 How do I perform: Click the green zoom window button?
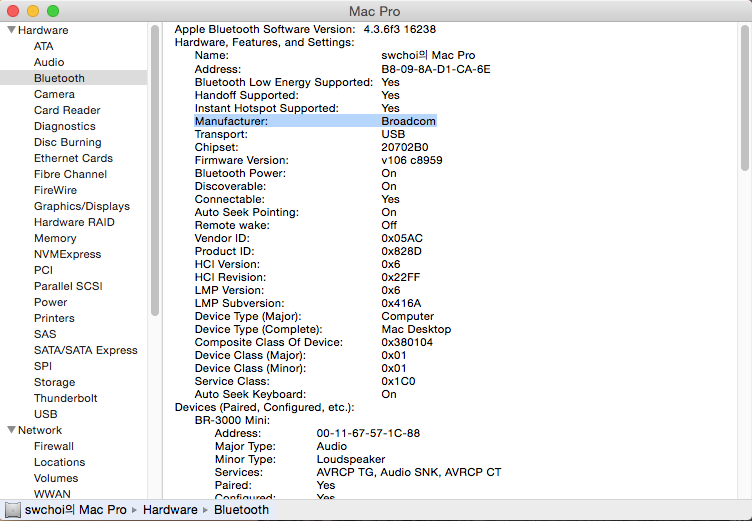pyautogui.click(x=53, y=11)
